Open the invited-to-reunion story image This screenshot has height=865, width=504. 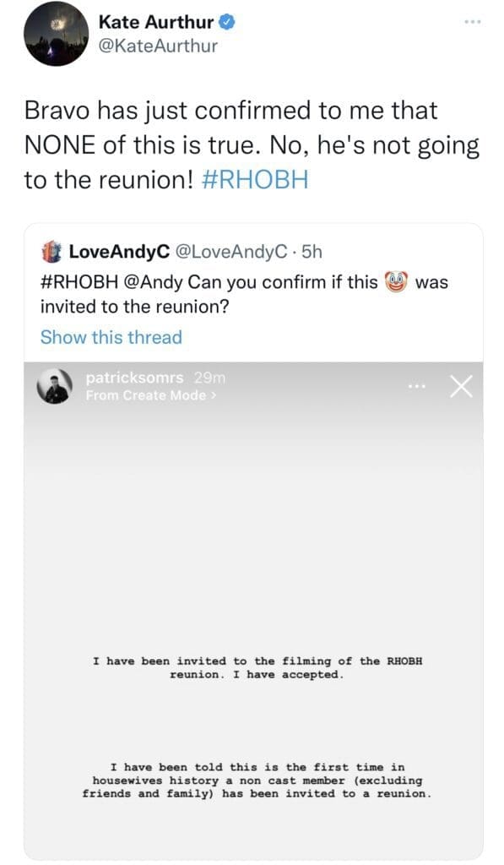253,610
